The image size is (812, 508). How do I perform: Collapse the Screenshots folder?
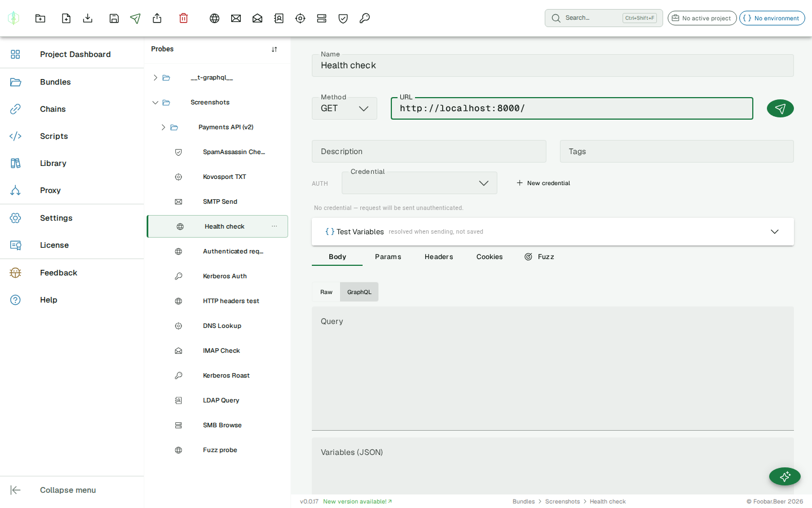point(155,102)
